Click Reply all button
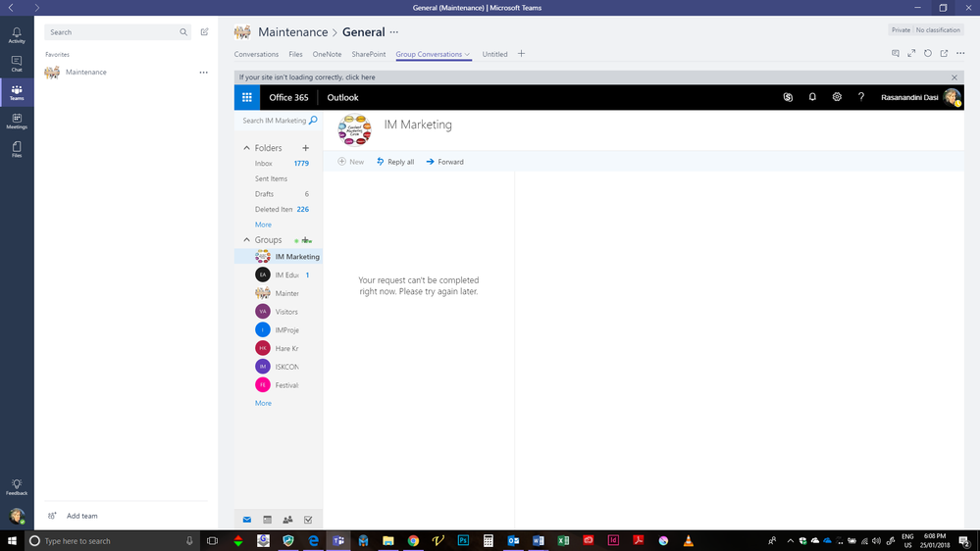 [x=395, y=162]
